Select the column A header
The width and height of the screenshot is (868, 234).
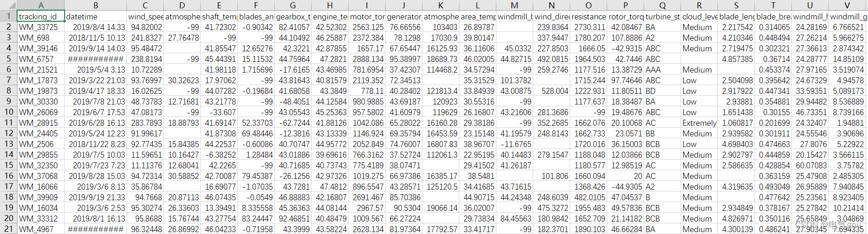click(41, 6)
